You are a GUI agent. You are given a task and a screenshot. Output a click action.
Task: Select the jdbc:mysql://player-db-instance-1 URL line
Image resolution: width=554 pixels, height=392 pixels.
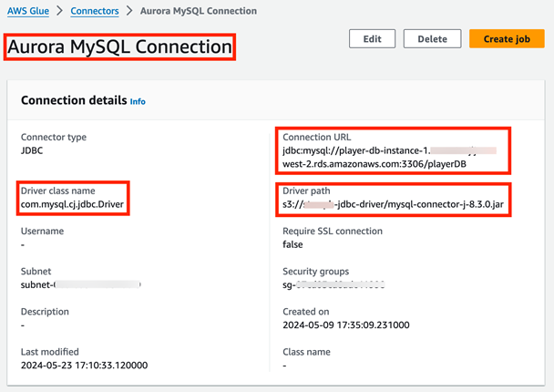[389, 150]
